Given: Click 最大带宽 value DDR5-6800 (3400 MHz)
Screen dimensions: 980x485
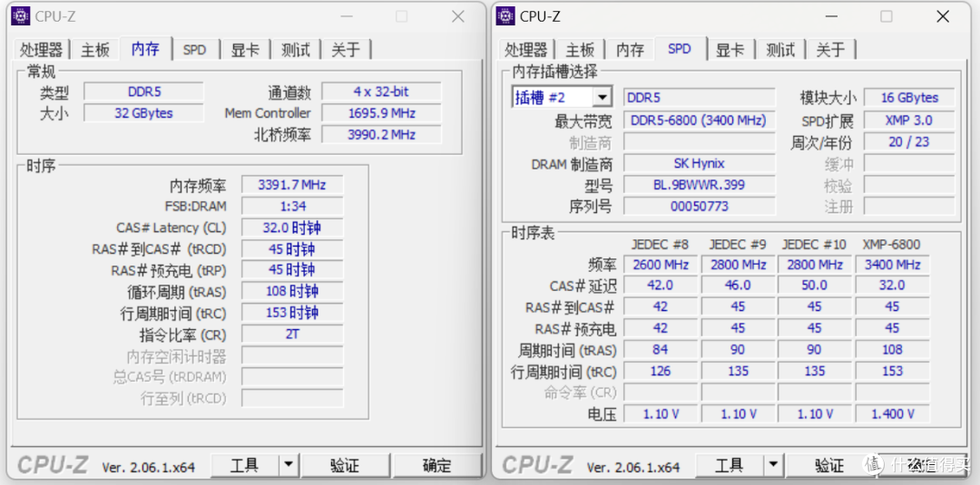Looking at the screenshot, I should coord(700,121).
